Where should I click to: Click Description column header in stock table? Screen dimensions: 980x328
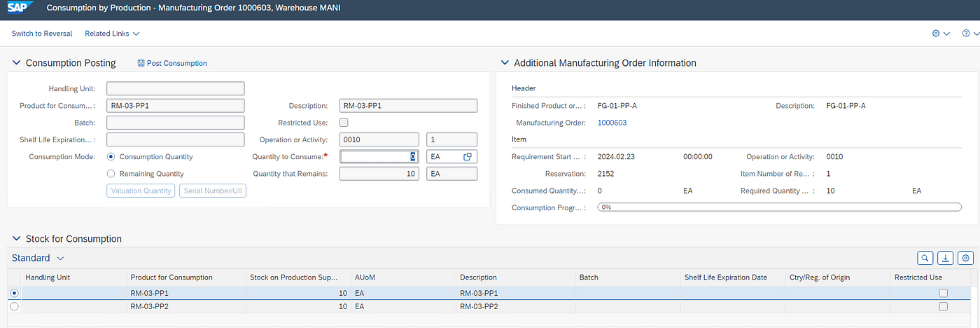pos(515,278)
